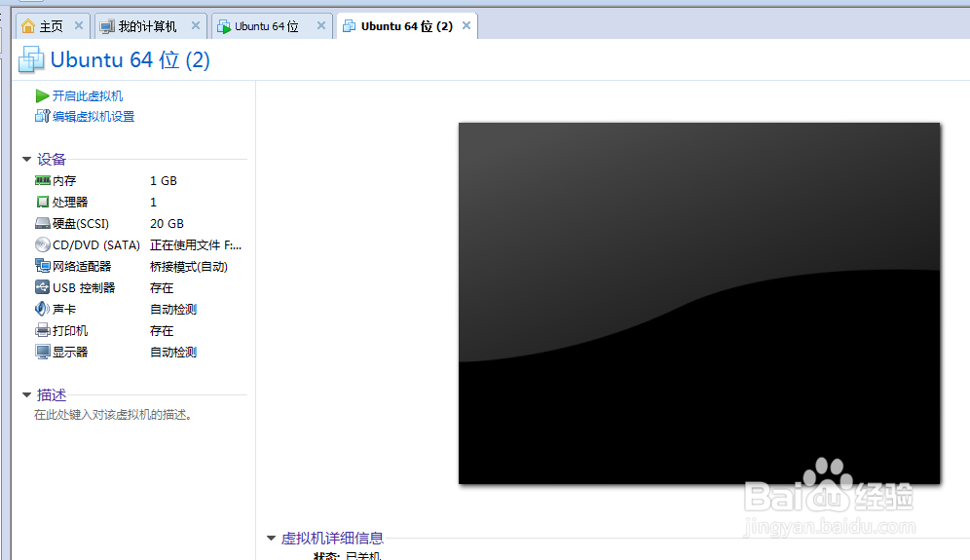Click the 开启此虚拟机 link
The width and height of the screenshot is (970, 560).
click(x=88, y=95)
